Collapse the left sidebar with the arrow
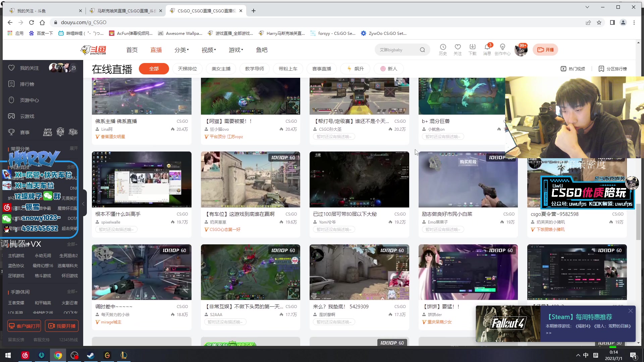This screenshot has height=362, width=644. (x=84, y=203)
